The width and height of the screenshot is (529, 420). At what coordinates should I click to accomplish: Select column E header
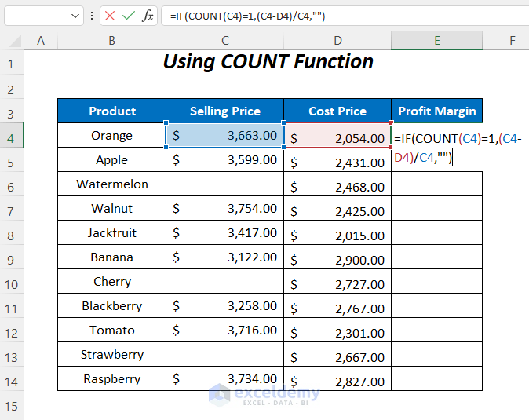coord(436,41)
